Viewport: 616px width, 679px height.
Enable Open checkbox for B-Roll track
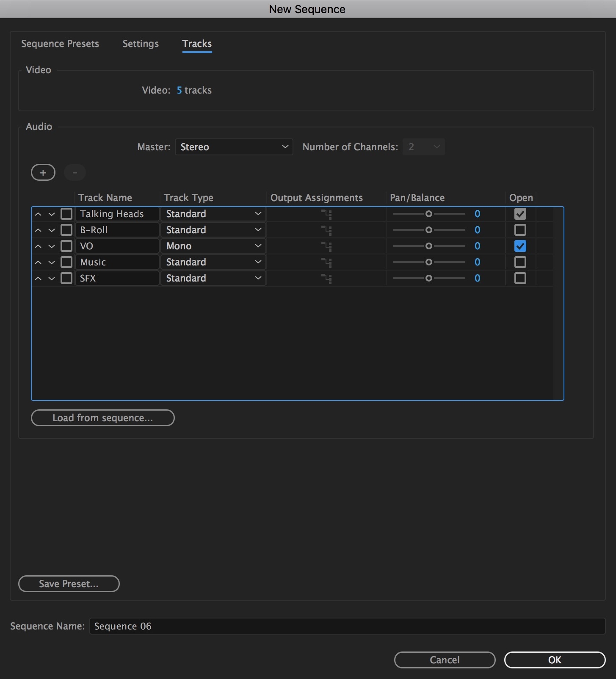[520, 230]
